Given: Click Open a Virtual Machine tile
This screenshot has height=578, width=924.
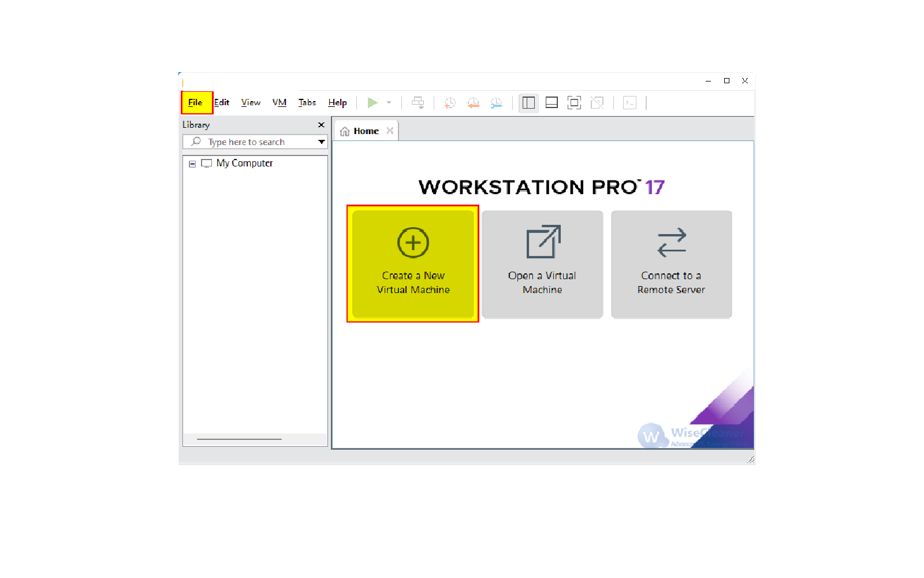Looking at the screenshot, I should pyautogui.click(x=542, y=264).
